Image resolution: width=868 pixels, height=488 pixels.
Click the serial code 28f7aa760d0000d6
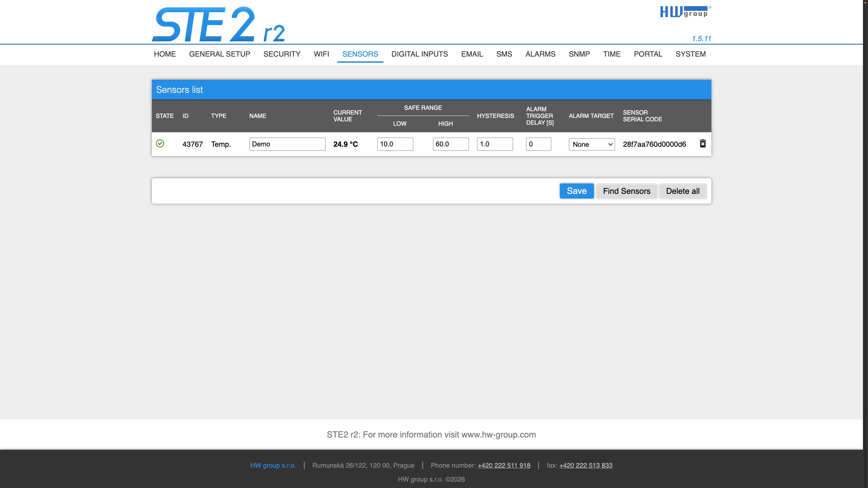click(x=654, y=144)
